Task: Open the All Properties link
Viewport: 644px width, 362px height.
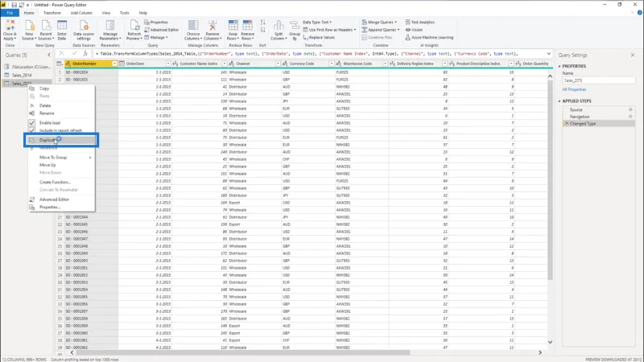Action: [x=574, y=89]
